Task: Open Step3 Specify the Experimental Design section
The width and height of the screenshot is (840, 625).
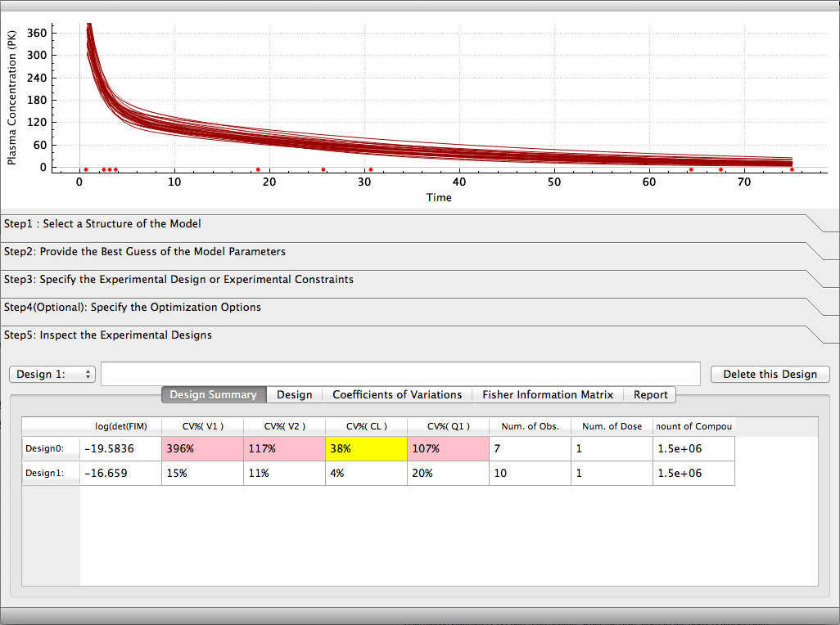Action: point(178,279)
